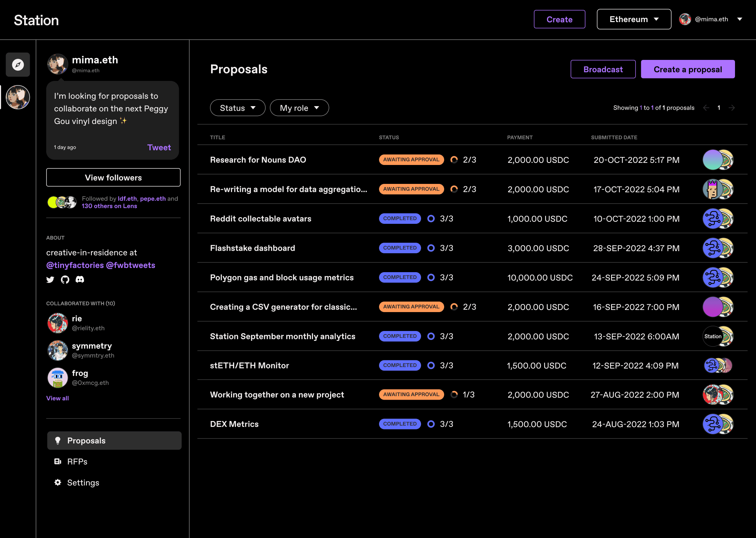Select mima.eth avatar in left rail
The height and width of the screenshot is (538, 756).
click(x=18, y=97)
